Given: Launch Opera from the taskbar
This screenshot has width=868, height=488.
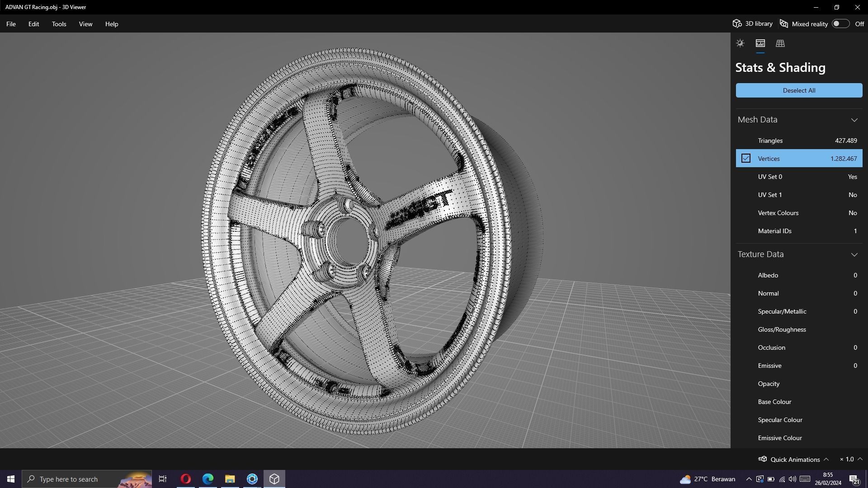Looking at the screenshot, I should click(185, 479).
